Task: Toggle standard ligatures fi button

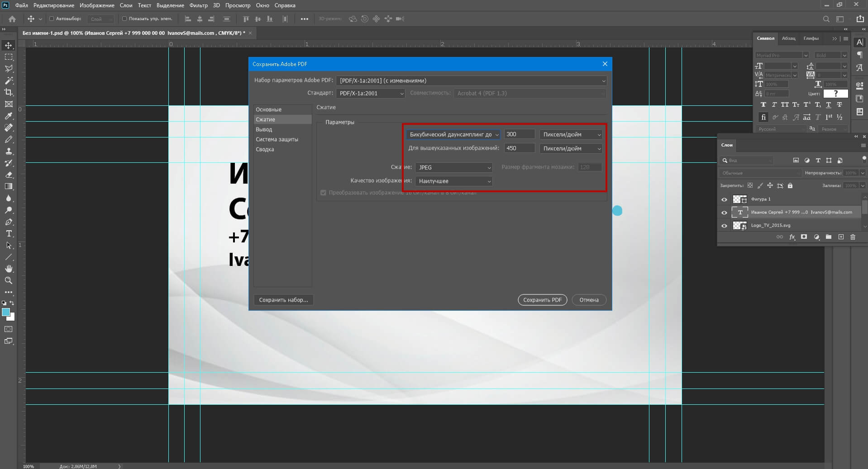Action: point(763,117)
